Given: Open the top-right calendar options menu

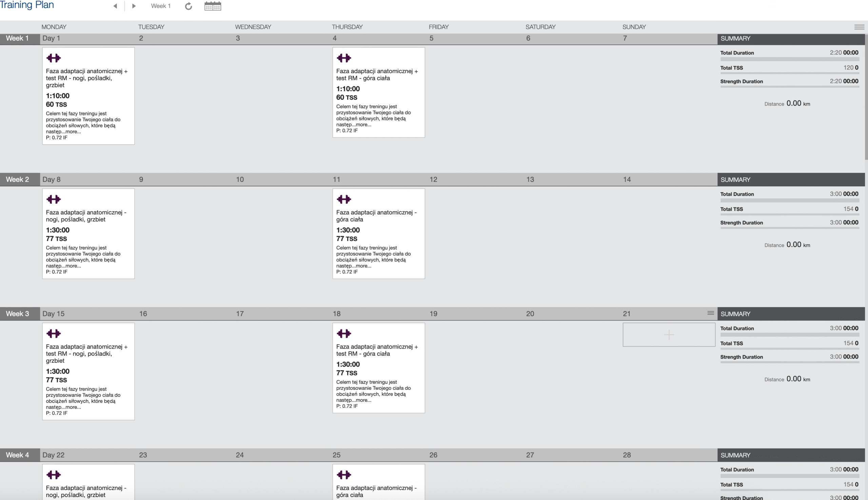Looking at the screenshot, I should click(859, 27).
